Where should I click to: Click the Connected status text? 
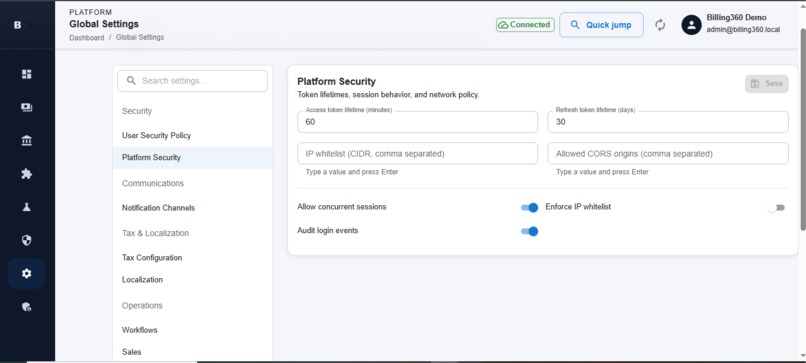click(529, 25)
